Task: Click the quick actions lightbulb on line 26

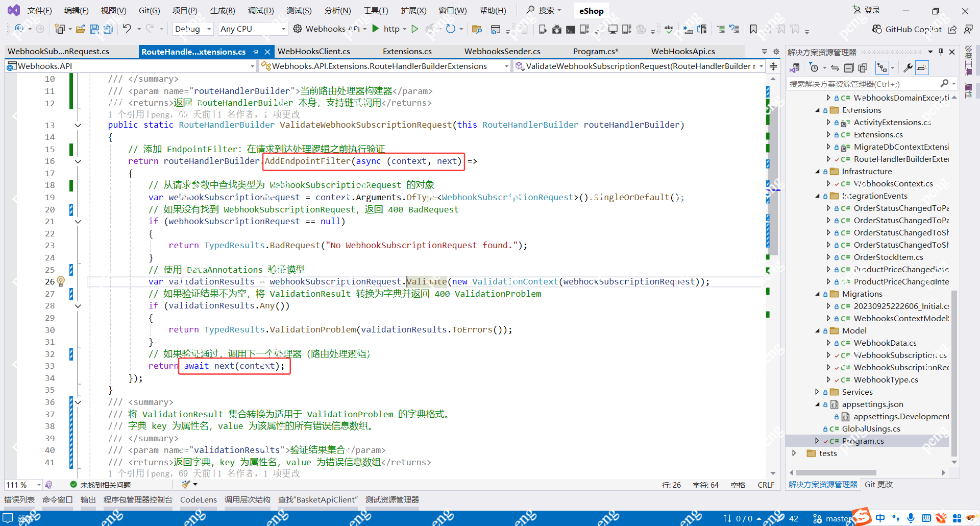Action: pyautogui.click(x=61, y=281)
